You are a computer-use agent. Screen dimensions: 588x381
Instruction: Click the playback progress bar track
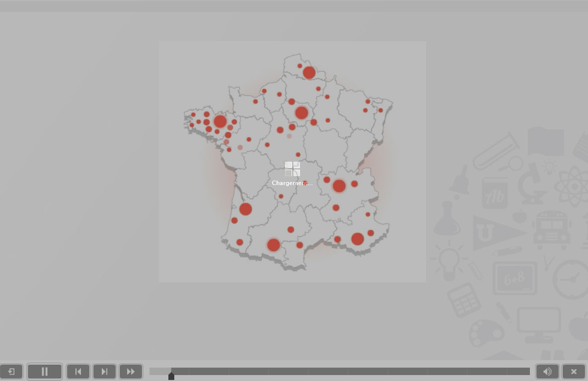pyautogui.click(x=339, y=371)
